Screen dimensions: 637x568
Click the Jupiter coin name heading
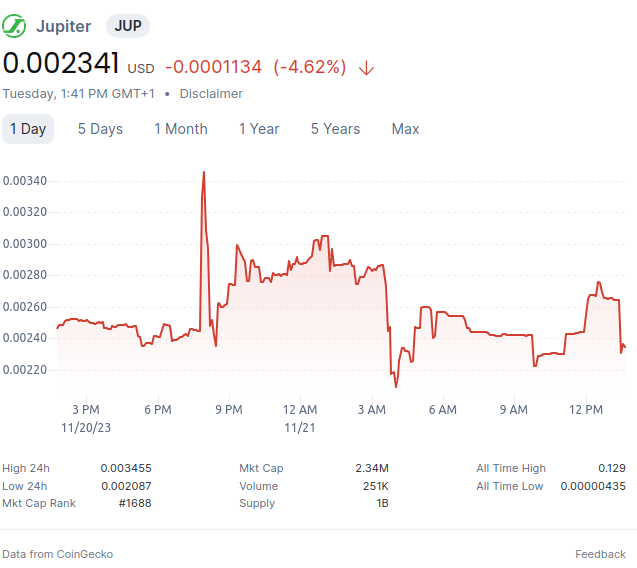(x=64, y=26)
